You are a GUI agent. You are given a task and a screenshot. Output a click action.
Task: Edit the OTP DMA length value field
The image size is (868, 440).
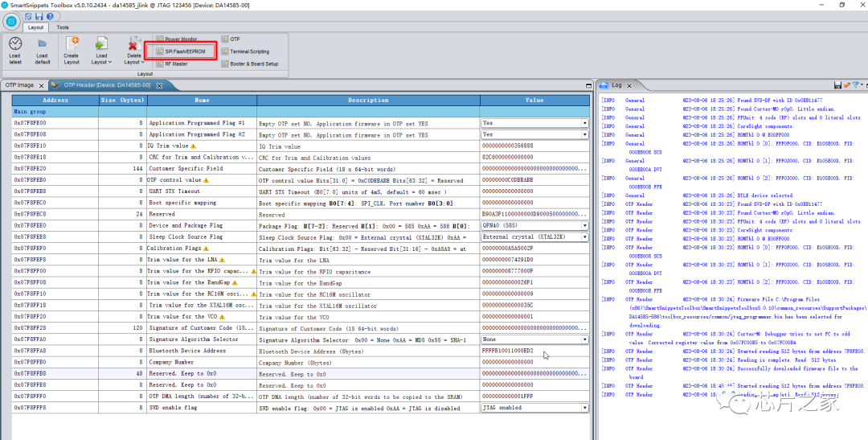pos(534,397)
